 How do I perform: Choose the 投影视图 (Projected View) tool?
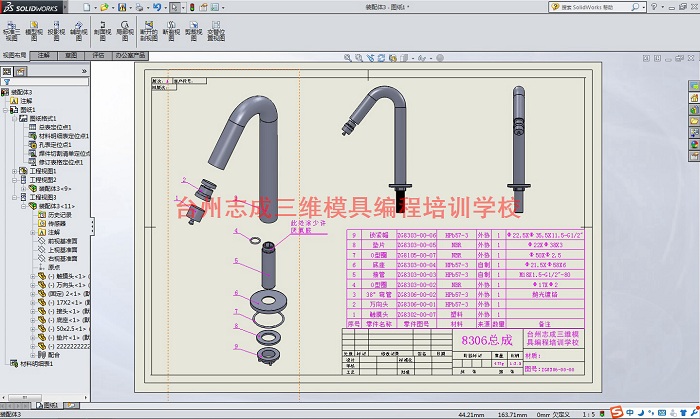[56, 30]
